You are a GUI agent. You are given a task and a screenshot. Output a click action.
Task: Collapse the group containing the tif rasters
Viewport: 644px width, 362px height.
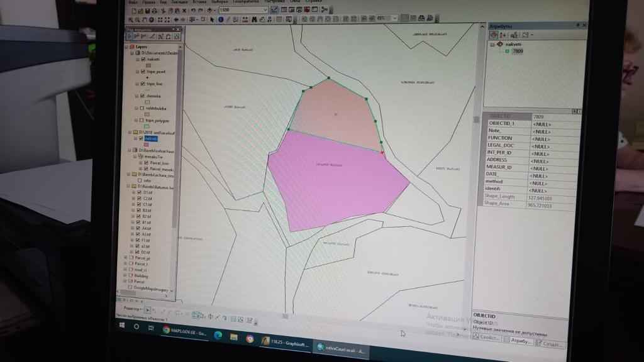coord(128,186)
